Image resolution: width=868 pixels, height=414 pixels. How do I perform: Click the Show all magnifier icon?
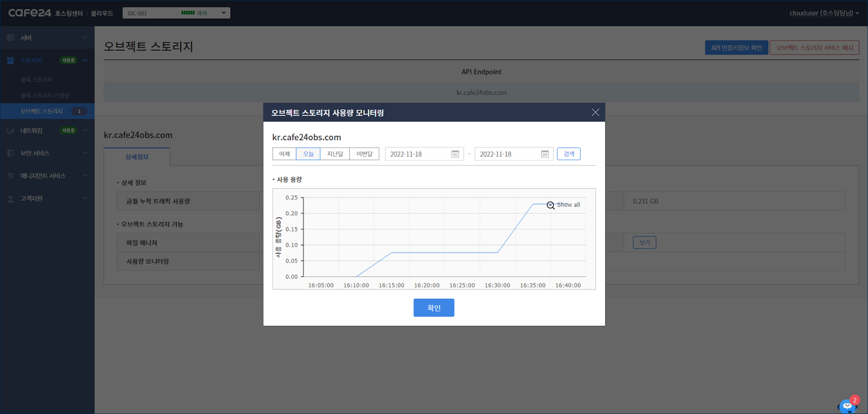pos(550,205)
